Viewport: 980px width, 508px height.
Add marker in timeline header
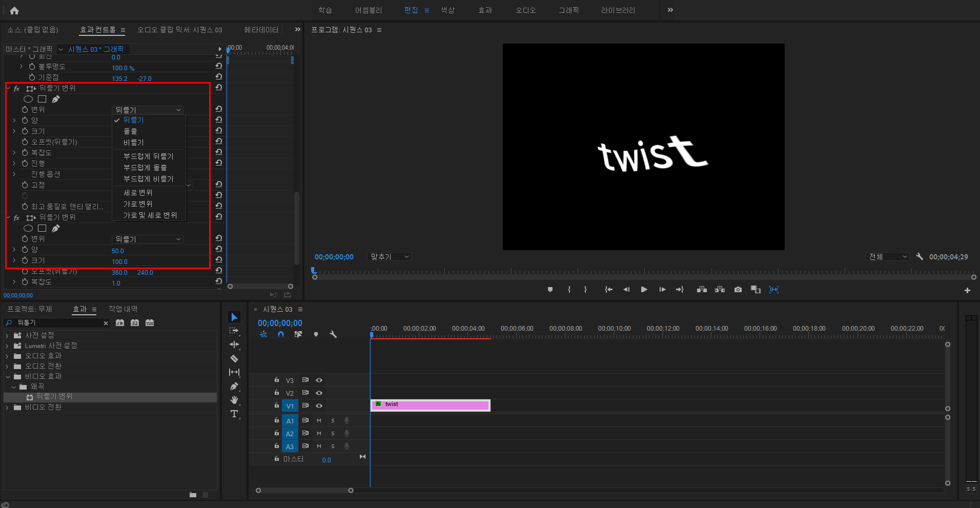[316, 334]
